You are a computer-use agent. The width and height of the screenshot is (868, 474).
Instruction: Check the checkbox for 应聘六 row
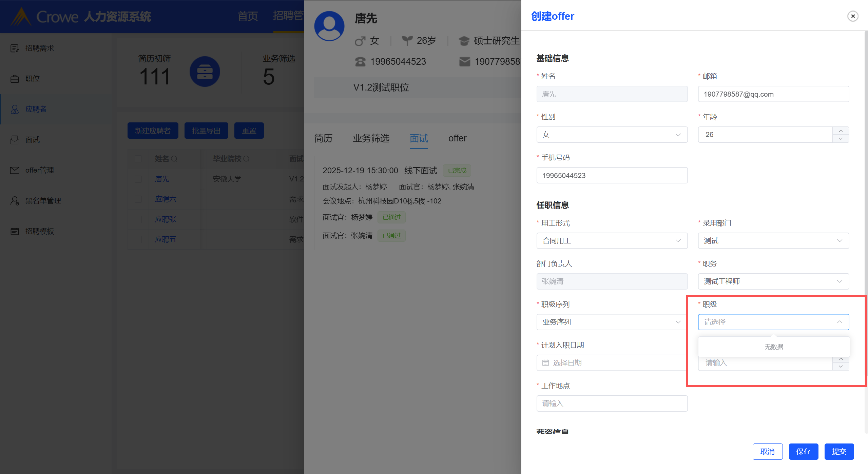point(138,199)
